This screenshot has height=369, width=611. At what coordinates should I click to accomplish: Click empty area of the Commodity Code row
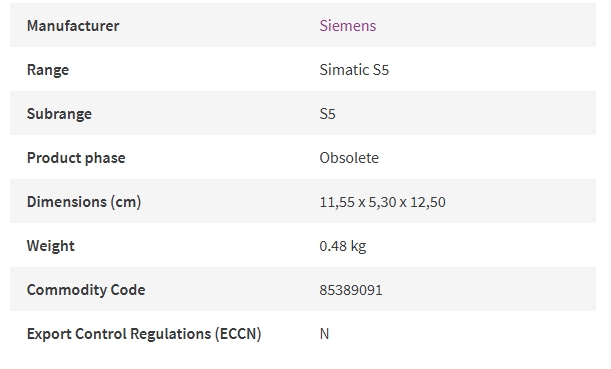point(487,290)
